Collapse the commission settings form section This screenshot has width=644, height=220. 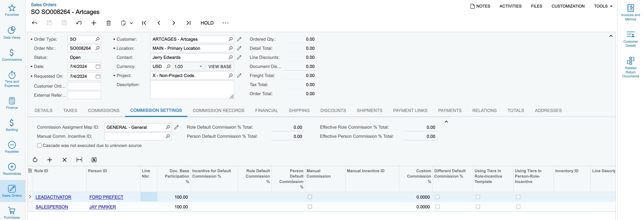click(x=446, y=122)
